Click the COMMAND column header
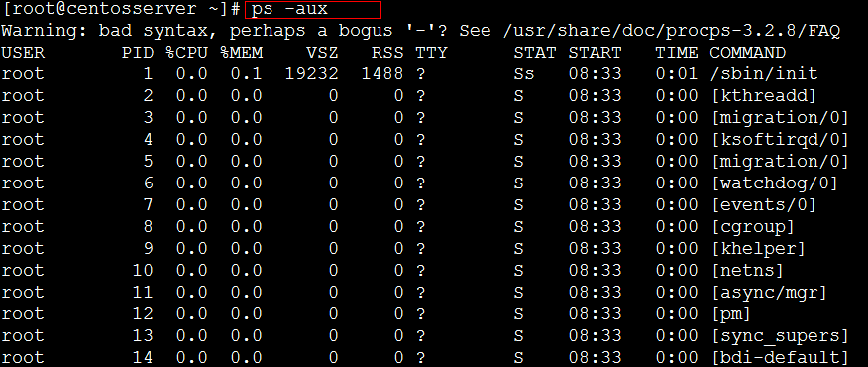The width and height of the screenshot is (868, 367). [x=747, y=53]
